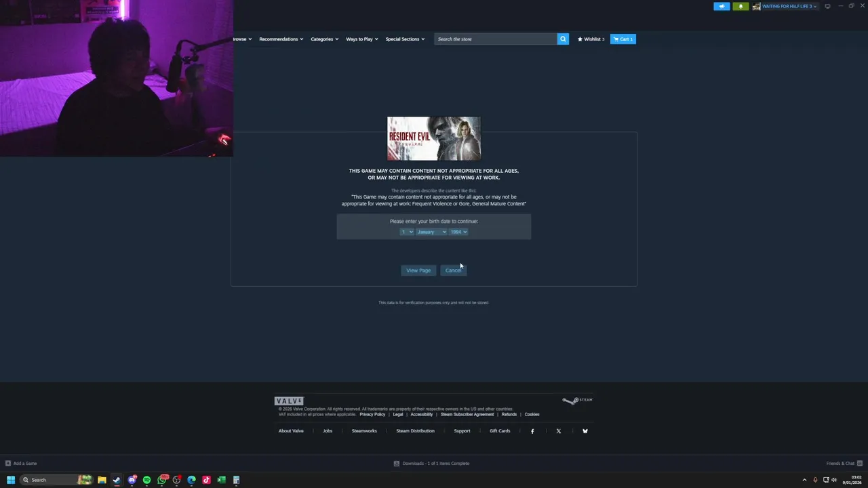Viewport: 868px width, 488px height.
Task: Open the Windows Start menu
Action: pos(11,480)
